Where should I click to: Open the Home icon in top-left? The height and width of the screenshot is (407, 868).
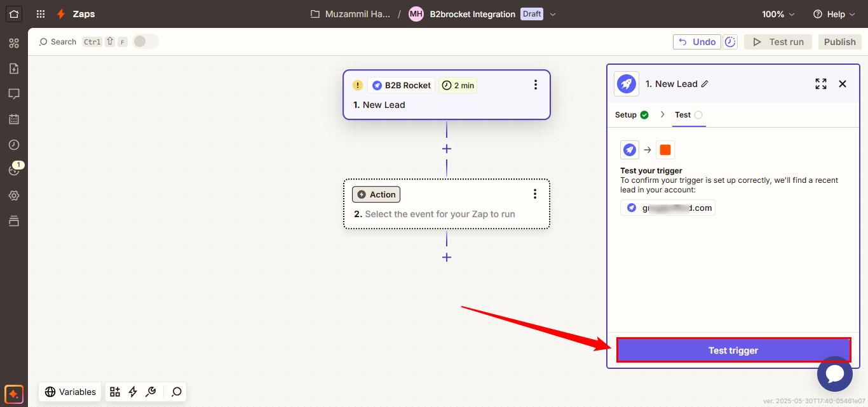coord(14,14)
